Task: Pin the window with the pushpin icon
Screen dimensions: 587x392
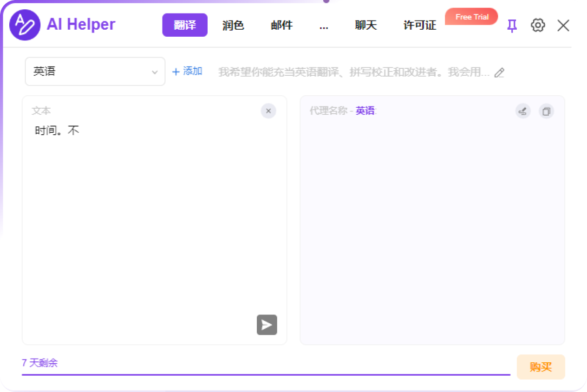Action: [x=512, y=26]
